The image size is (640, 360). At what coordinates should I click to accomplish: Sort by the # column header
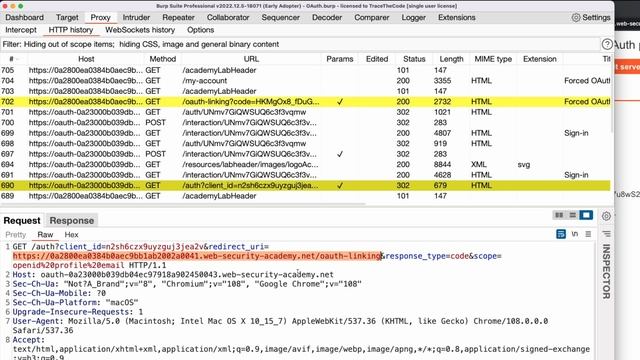point(11,59)
